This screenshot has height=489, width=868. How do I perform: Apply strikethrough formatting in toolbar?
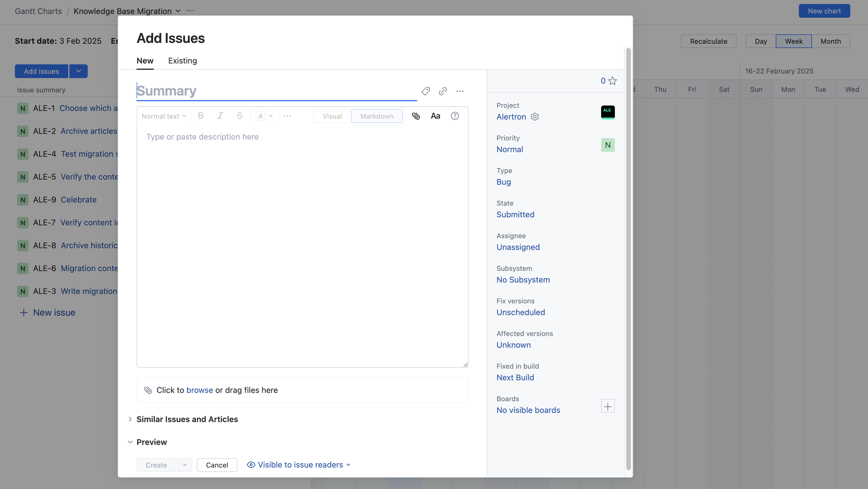point(240,116)
